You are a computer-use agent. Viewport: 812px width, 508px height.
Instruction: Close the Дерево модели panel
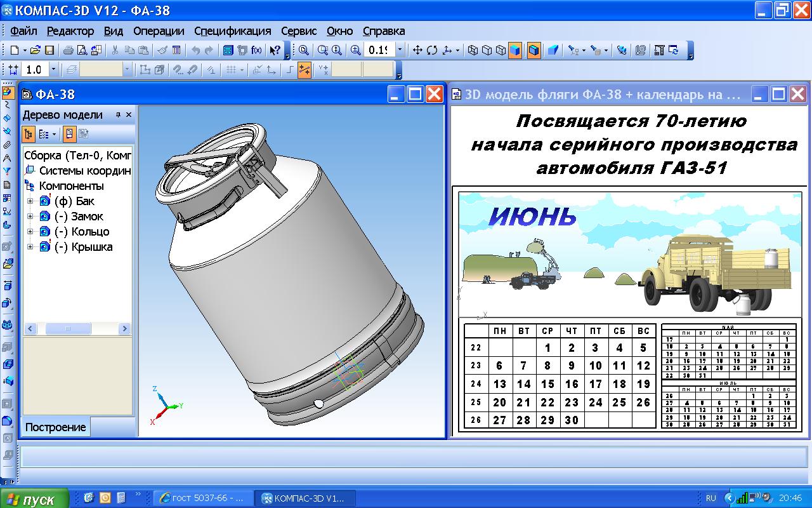pyautogui.click(x=129, y=115)
